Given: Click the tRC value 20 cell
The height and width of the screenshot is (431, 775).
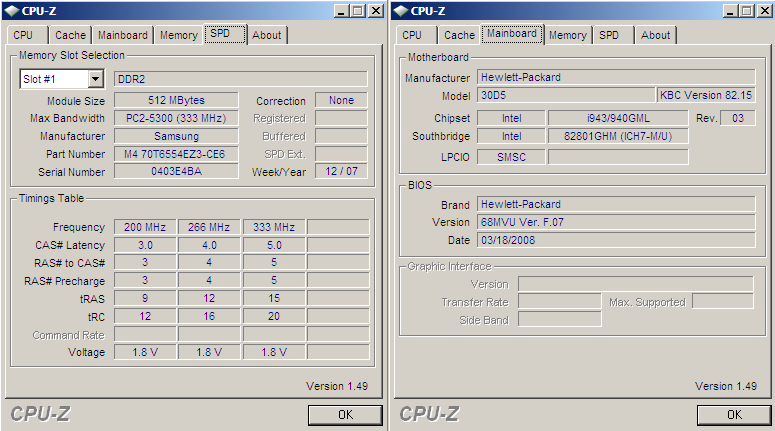Looking at the screenshot, I should point(274,316).
